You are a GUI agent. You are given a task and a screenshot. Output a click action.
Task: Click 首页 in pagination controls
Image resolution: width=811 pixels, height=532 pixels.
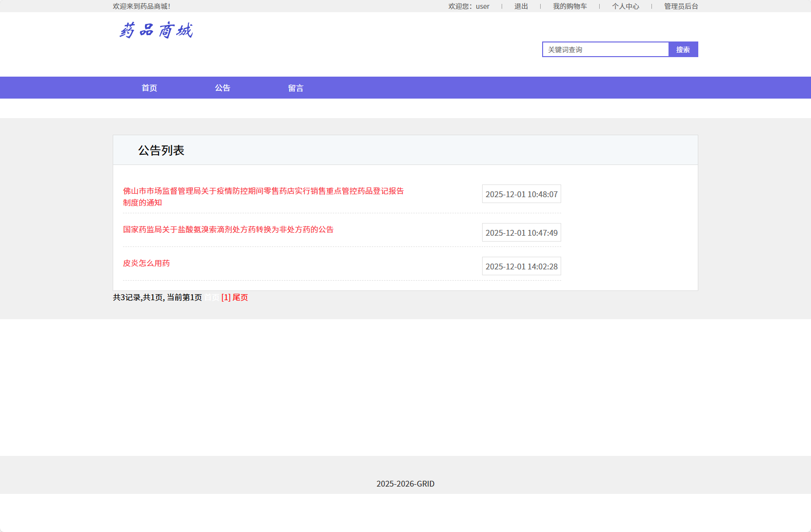point(211,297)
